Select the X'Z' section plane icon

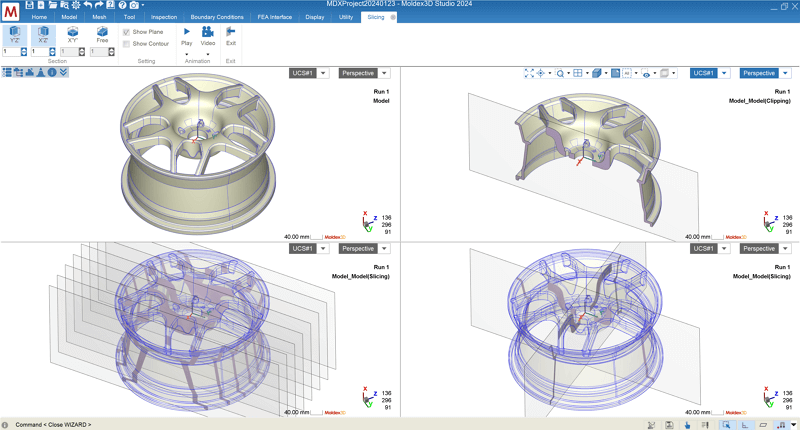point(44,34)
